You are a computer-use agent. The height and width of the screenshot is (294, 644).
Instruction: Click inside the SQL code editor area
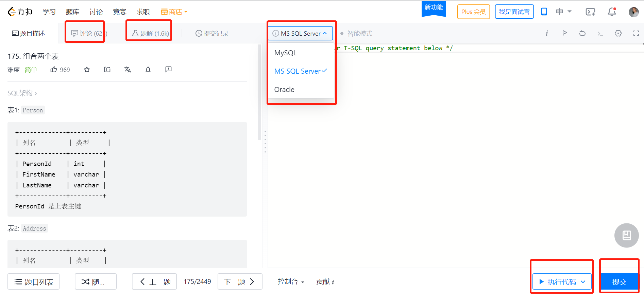[456, 156]
